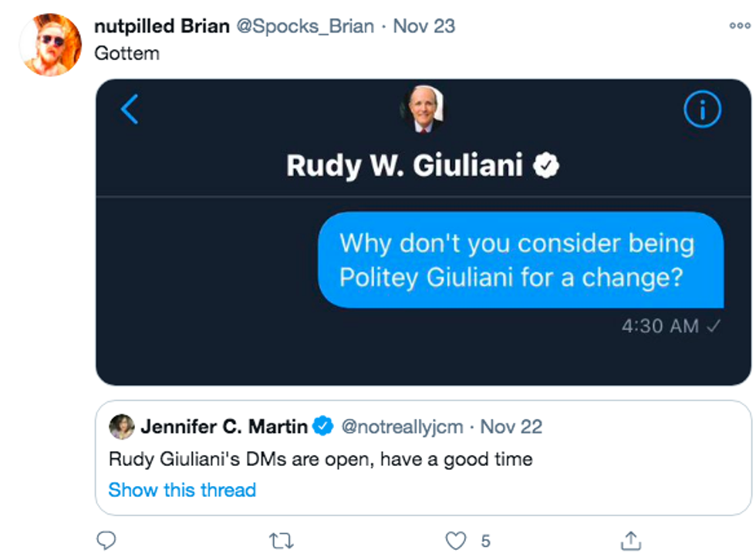Open the share tweet icon

(630, 540)
